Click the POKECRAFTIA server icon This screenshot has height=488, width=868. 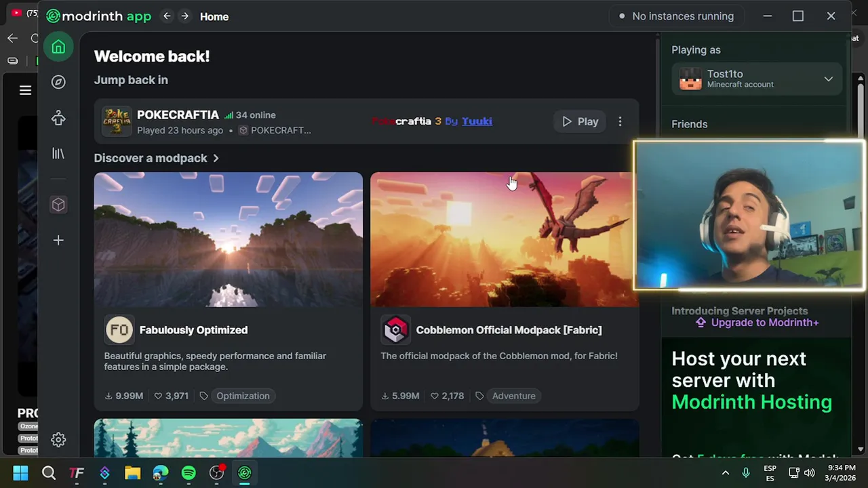tap(117, 121)
